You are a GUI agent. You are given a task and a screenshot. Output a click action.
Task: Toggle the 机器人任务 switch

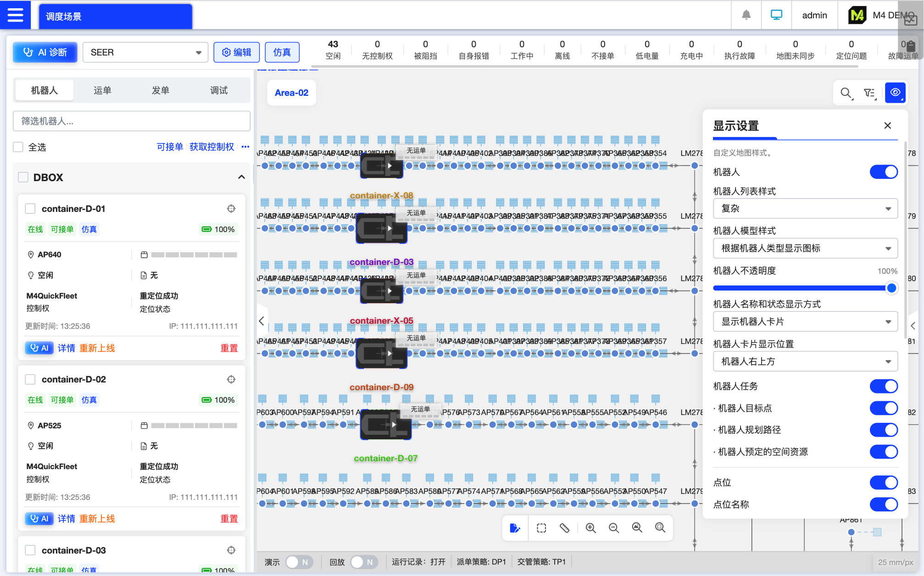coord(883,386)
